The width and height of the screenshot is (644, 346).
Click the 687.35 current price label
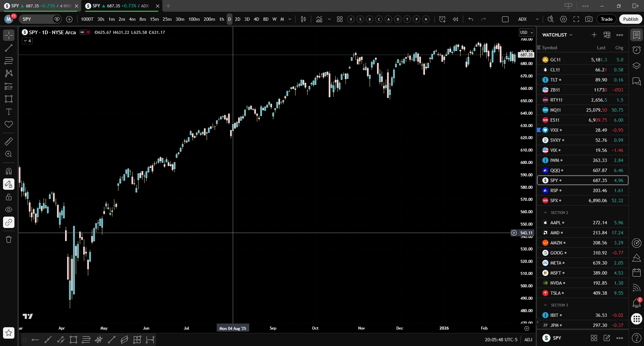[526, 55]
